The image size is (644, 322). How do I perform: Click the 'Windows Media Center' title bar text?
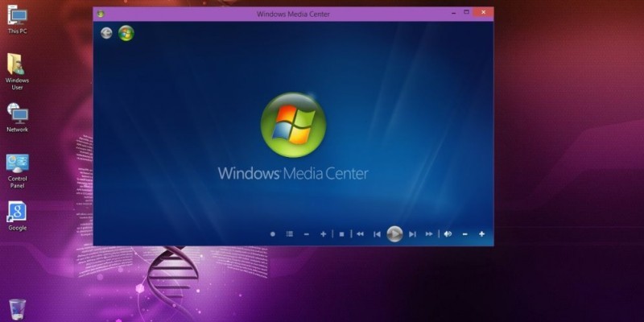[x=293, y=14]
